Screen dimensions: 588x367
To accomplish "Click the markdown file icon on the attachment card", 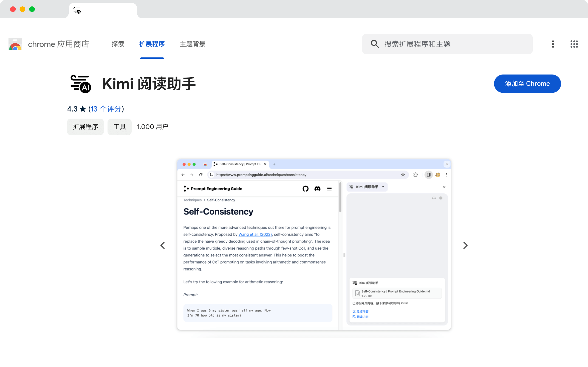I will (357, 293).
